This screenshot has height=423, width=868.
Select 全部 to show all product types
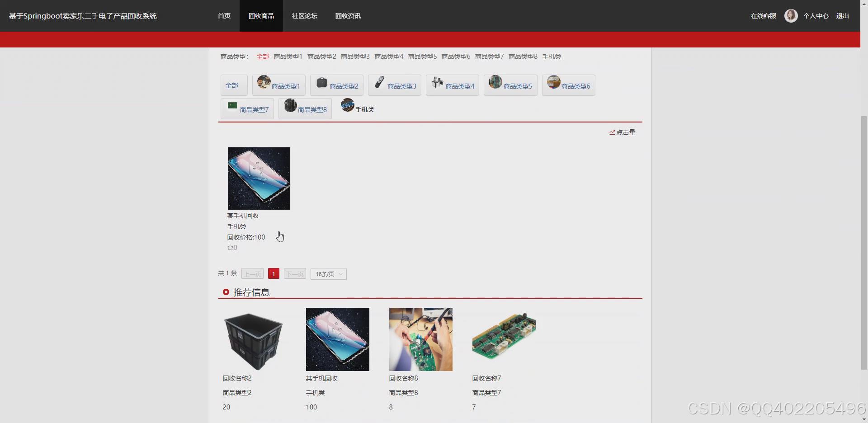[x=233, y=85]
